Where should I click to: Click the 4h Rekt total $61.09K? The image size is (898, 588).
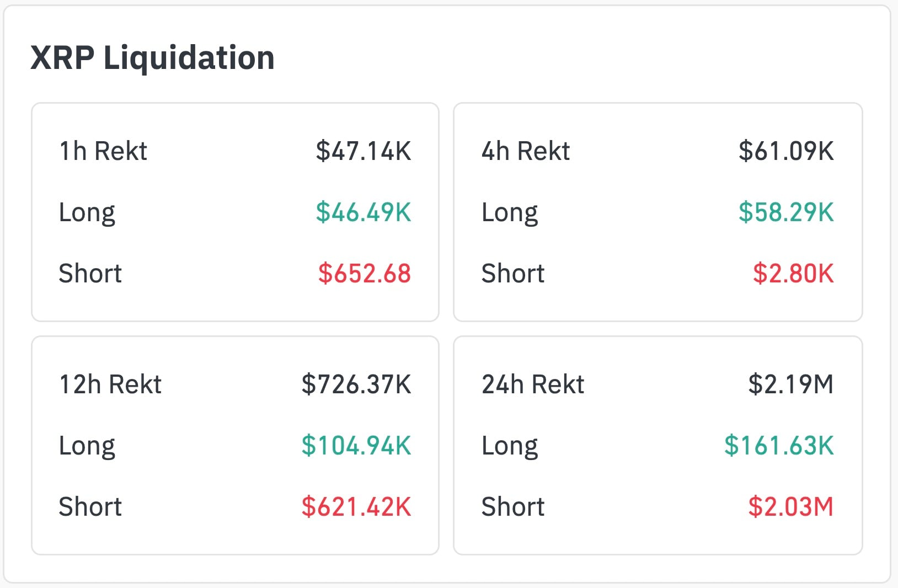pos(786,151)
